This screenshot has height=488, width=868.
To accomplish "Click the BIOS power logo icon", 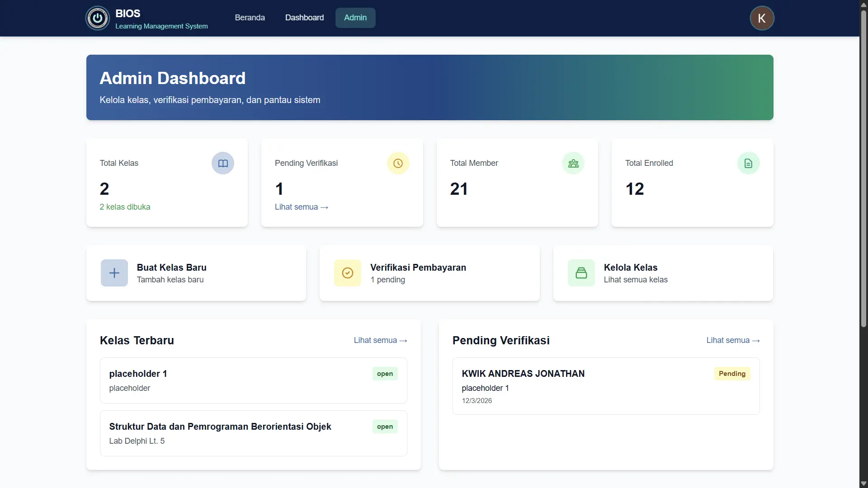I will coord(97,18).
